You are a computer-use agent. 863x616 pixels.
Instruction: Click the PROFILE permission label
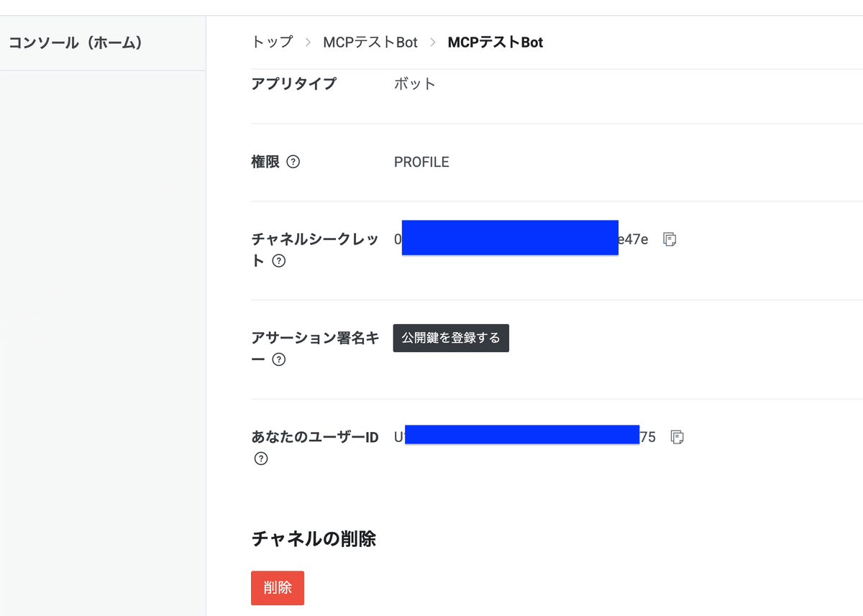421,162
